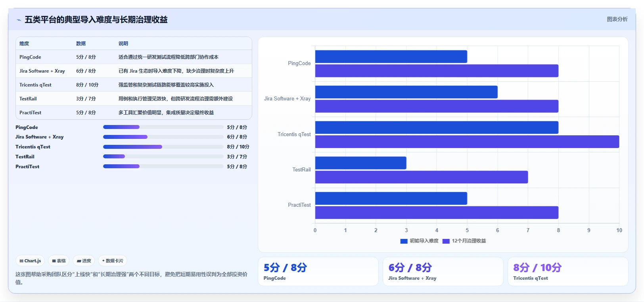The height and width of the screenshot is (302, 644).
Task: Click the 3分 / 7分 value in the table
Action: coord(86,99)
